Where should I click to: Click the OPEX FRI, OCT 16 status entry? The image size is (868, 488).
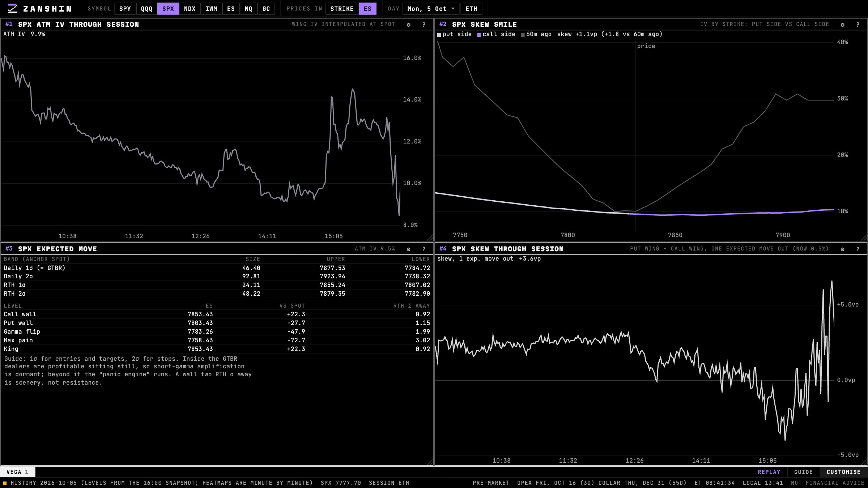pyautogui.click(x=556, y=483)
